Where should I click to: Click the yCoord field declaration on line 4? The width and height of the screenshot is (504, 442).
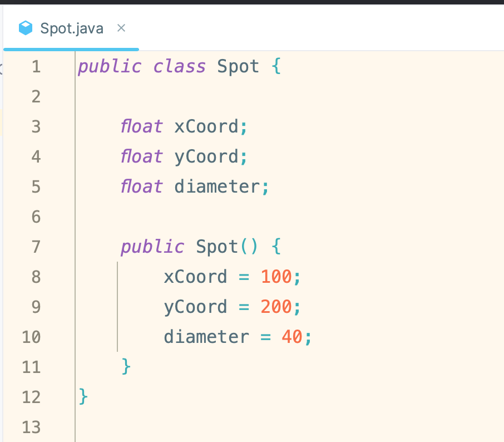206,157
